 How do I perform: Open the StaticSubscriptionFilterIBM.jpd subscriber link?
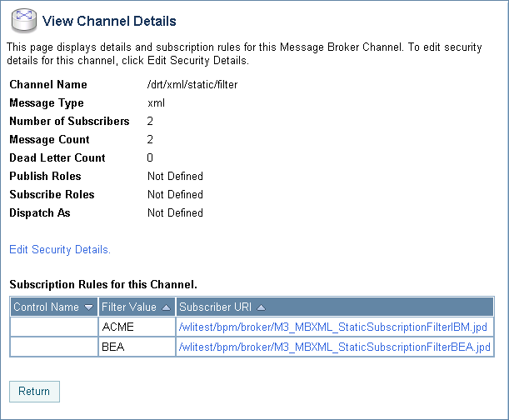point(332,327)
